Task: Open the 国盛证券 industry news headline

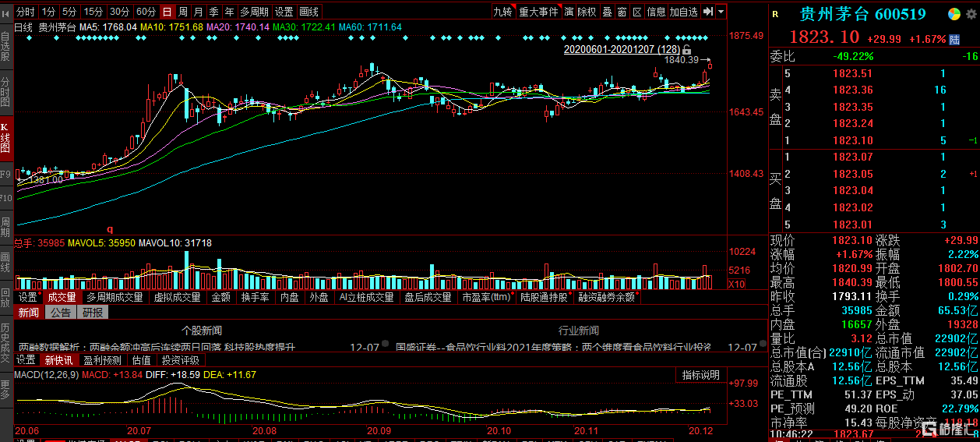Action: click(553, 347)
